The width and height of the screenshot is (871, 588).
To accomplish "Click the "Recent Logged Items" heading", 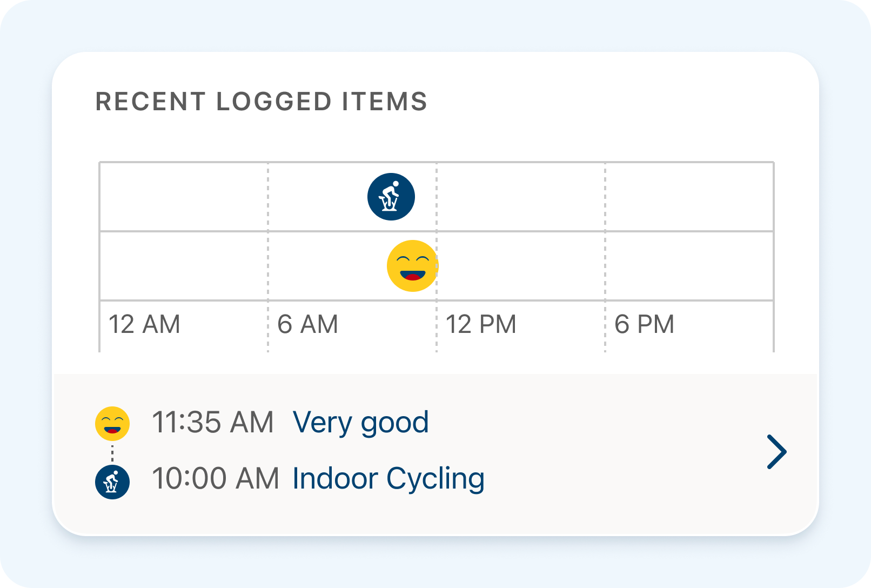I will (x=262, y=102).
